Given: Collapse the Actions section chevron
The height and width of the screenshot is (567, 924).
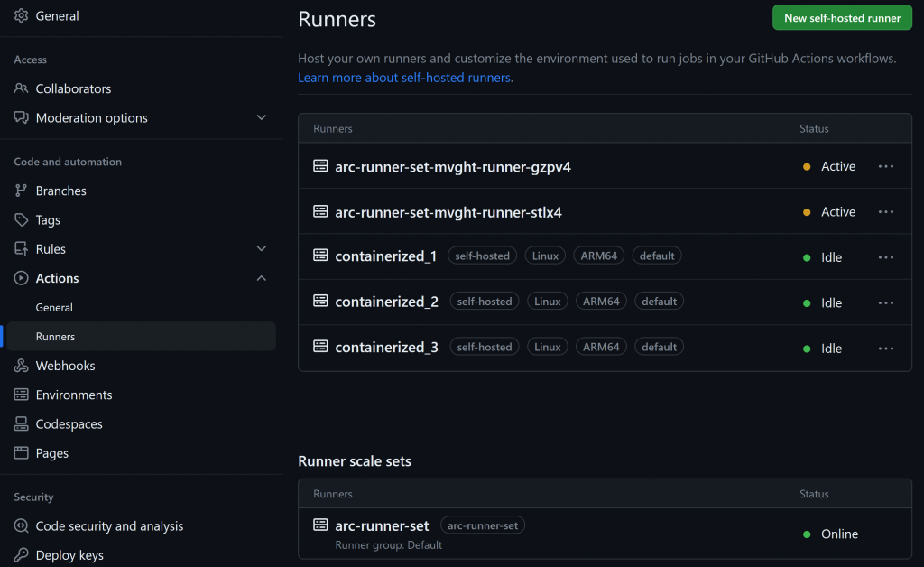Looking at the screenshot, I should tap(262, 278).
